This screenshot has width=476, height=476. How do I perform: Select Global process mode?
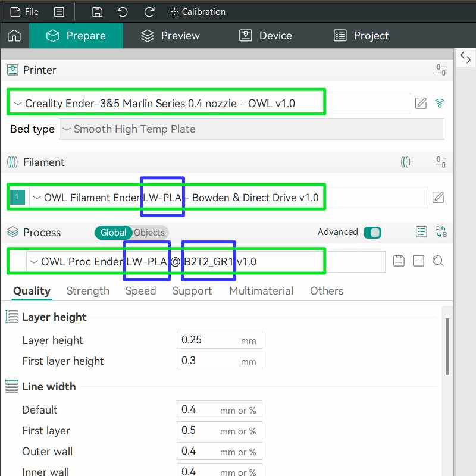[x=113, y=233]
